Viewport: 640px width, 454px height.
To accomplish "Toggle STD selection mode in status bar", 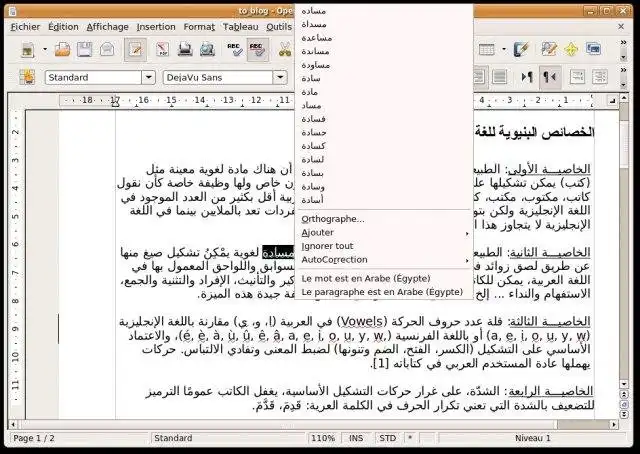I will (387, 438).
